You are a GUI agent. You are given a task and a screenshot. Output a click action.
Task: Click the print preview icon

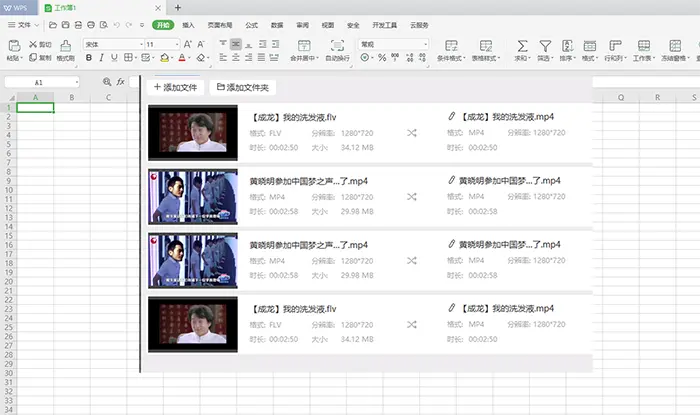click(104, 25)
